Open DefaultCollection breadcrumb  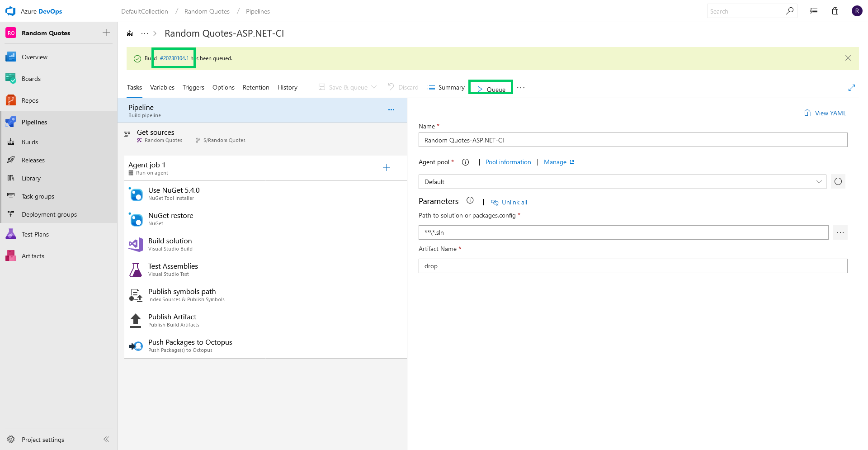[x=145, y=11]
